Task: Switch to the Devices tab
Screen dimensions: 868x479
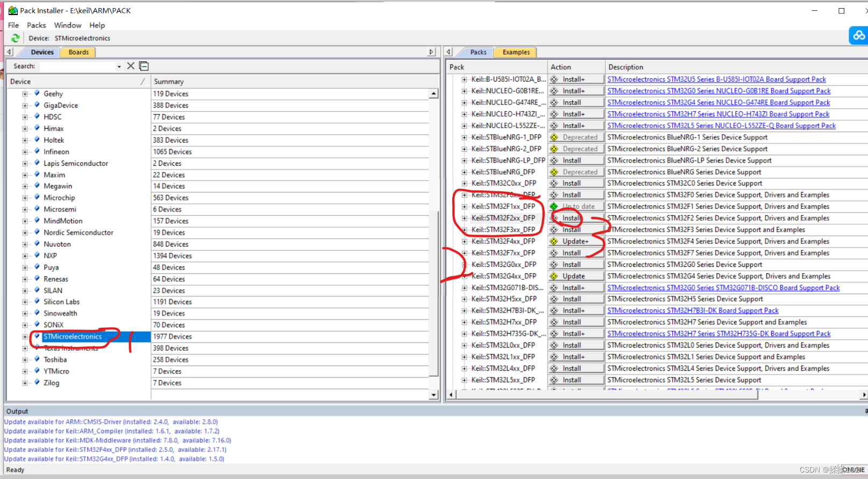Action: tap(42, 52)
